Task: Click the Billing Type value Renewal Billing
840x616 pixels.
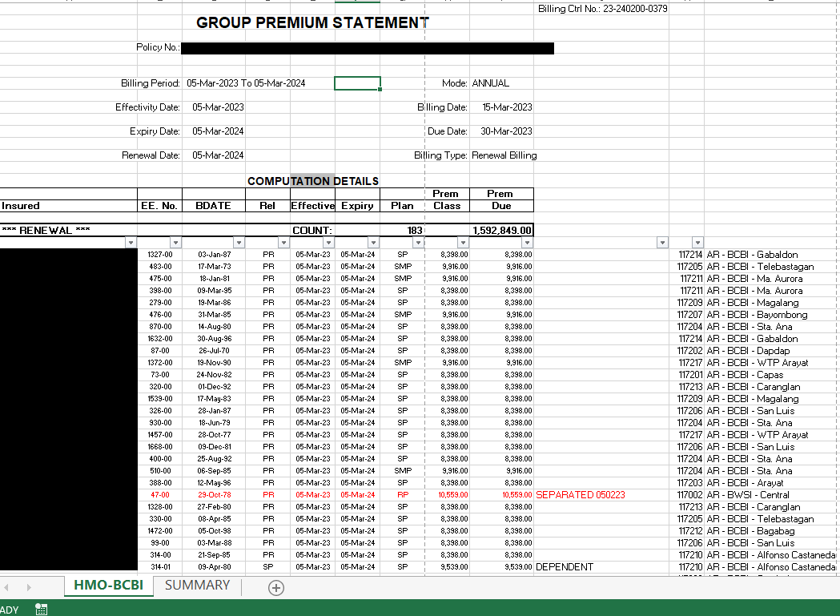Action: point(504,155)
